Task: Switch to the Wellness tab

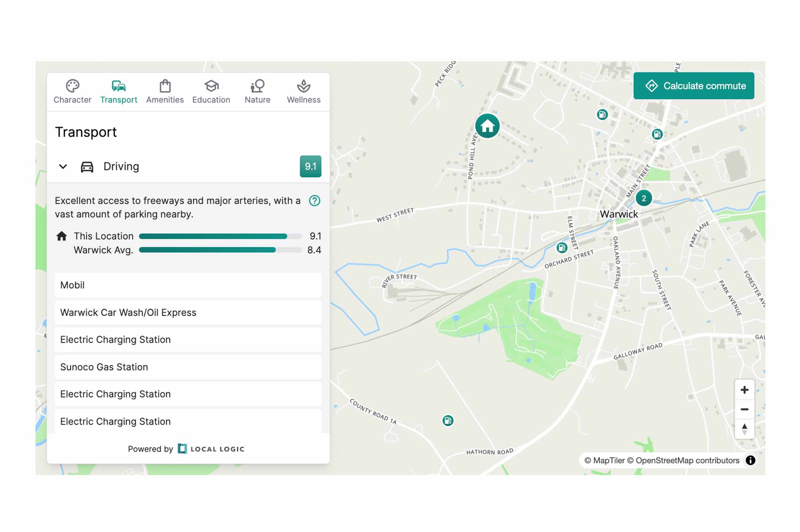Action: point(303,92)
